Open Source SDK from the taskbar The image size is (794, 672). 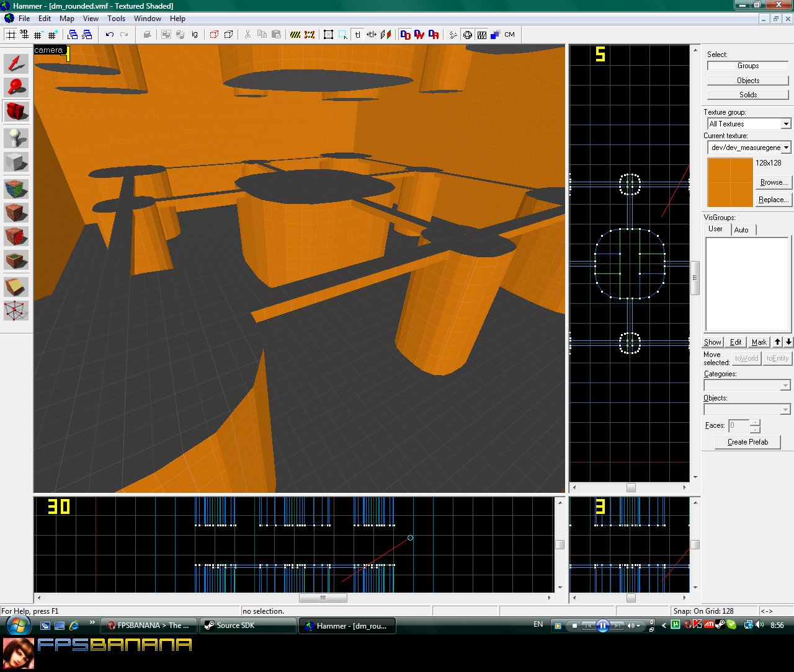tap(248, 626)
